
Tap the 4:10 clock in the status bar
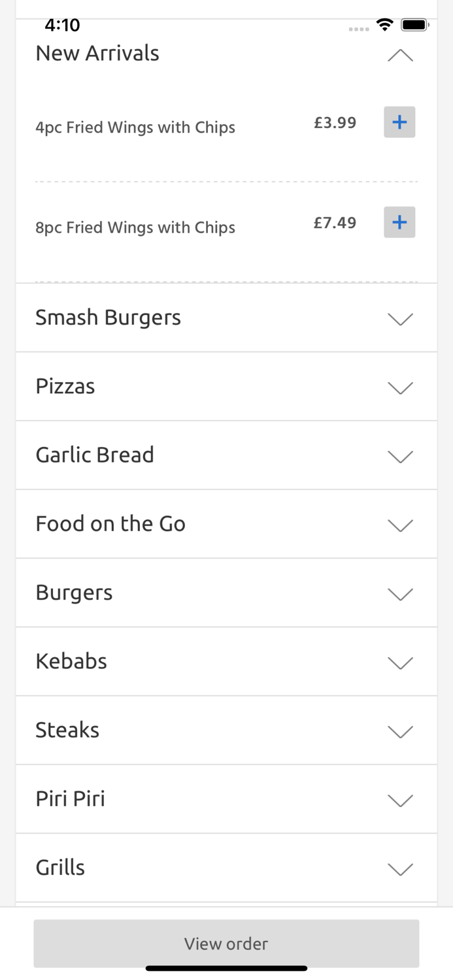click(x=62, y=25)
